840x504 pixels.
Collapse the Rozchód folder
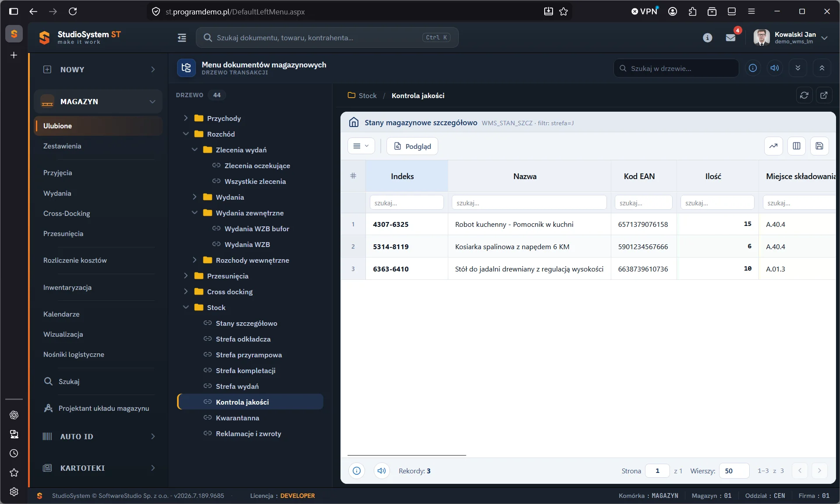[186, 134]
